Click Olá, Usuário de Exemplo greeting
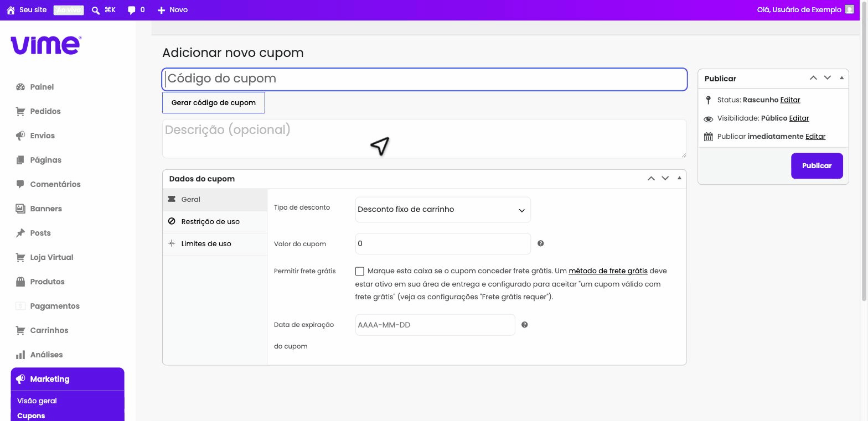This screenshot has height=421, width=868. coord(799,10)
